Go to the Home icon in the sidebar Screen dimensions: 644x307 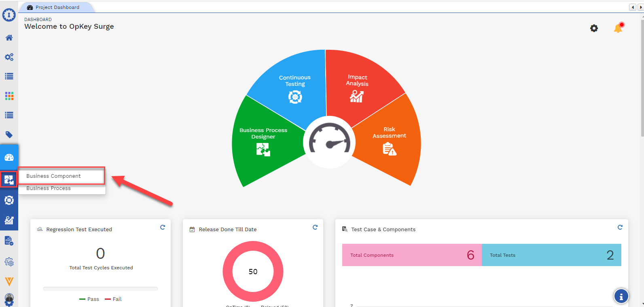point(9,38)
